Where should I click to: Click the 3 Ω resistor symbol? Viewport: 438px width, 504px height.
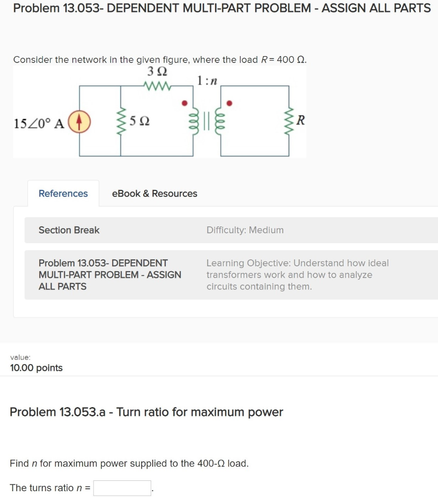pyautogui.click(x=157, y=86)
